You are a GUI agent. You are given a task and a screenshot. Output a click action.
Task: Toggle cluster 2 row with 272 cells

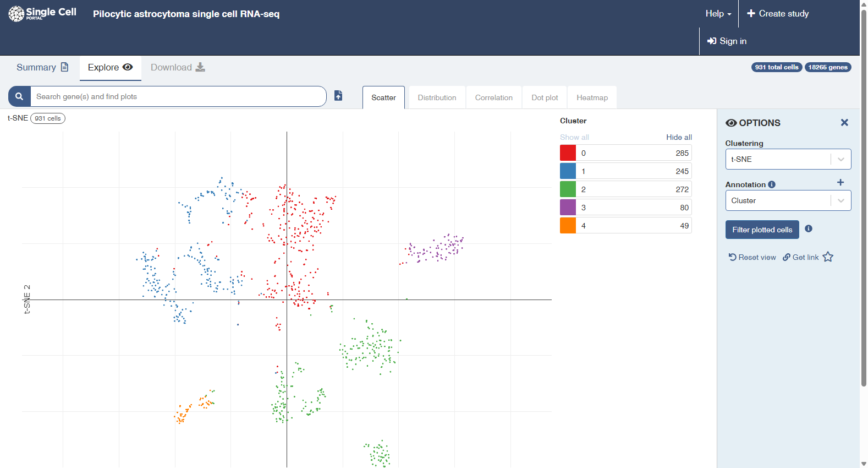click(x=626, y=189)
